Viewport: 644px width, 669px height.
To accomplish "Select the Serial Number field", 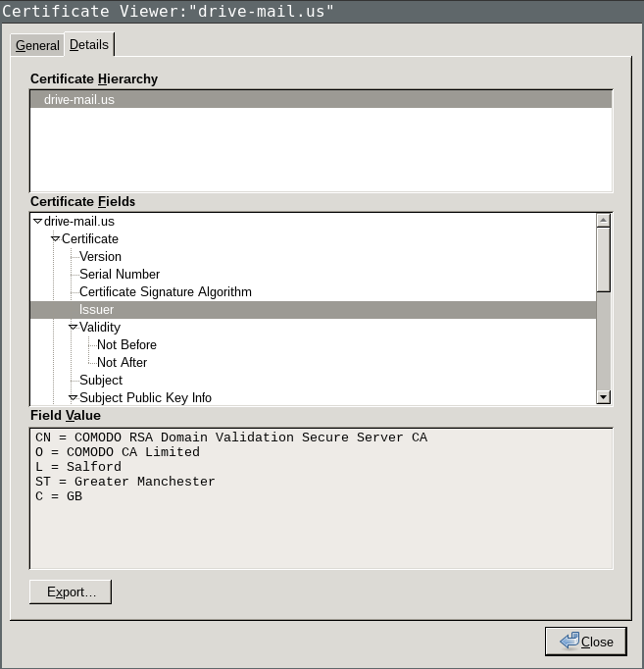I will (x=119, y=275).
